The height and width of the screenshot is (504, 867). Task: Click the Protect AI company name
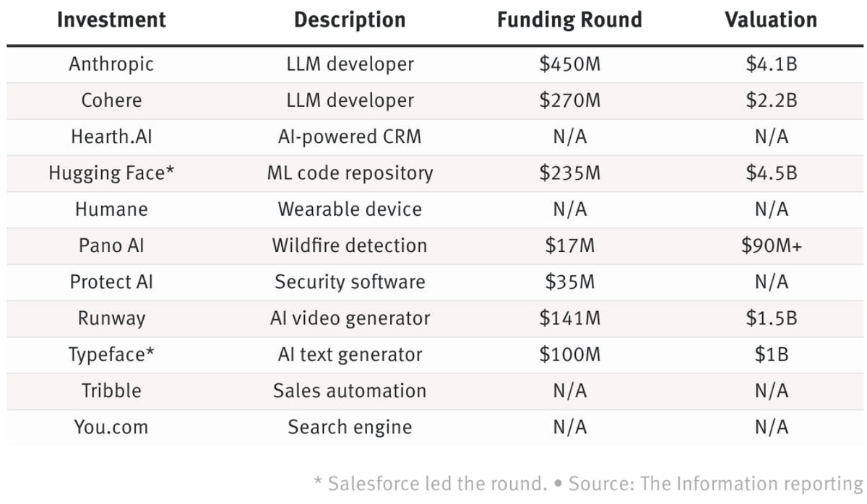(111, 282)
